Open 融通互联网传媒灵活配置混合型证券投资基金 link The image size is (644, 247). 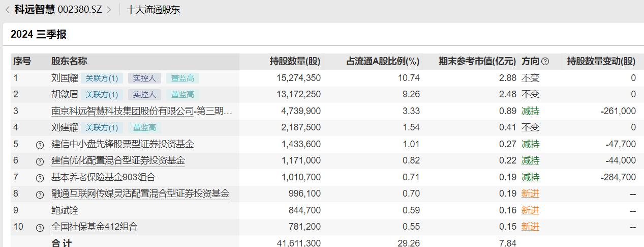(140, 194)
